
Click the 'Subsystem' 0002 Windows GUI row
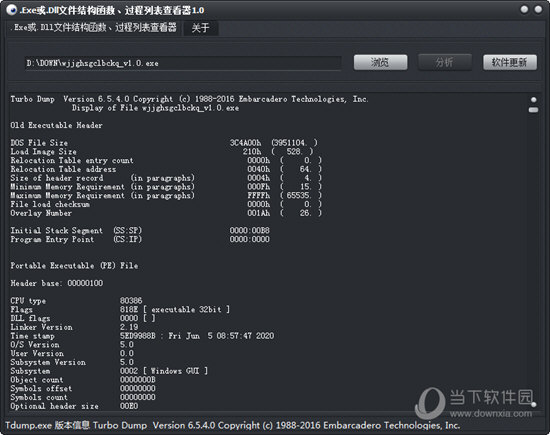[109, 371]
